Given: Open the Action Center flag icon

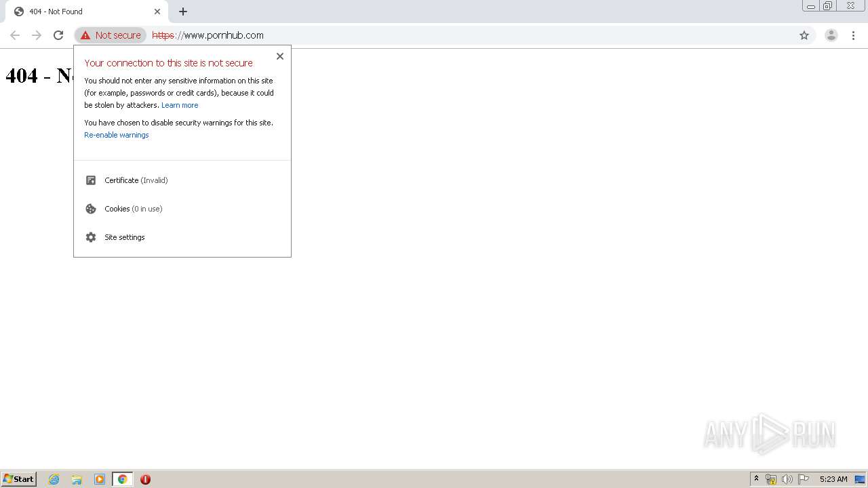Looking at the screenshot, I should pyautogui.click(x=804, y=479).
